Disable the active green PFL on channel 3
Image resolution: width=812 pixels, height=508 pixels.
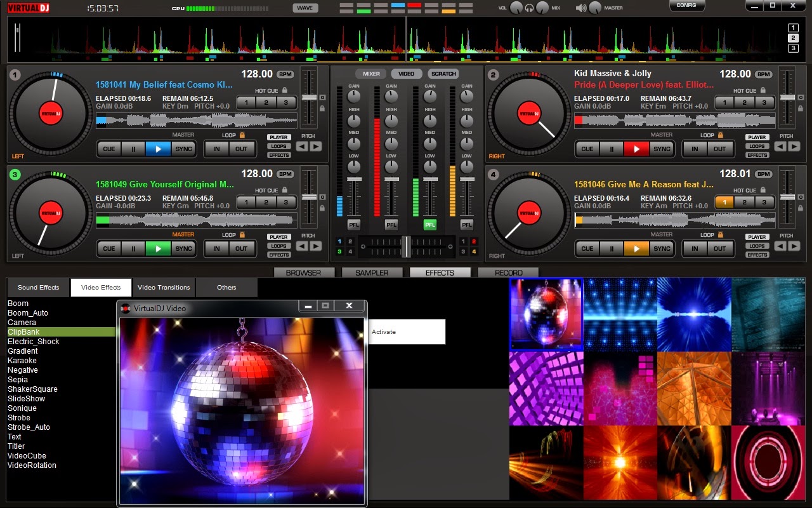429,224
